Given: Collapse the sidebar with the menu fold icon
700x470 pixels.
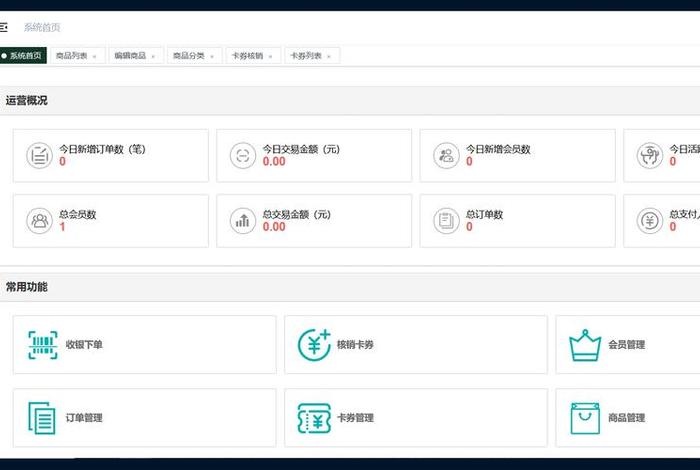Looking at the screenshot, I should pyautogui.click(x=4, y=28).
